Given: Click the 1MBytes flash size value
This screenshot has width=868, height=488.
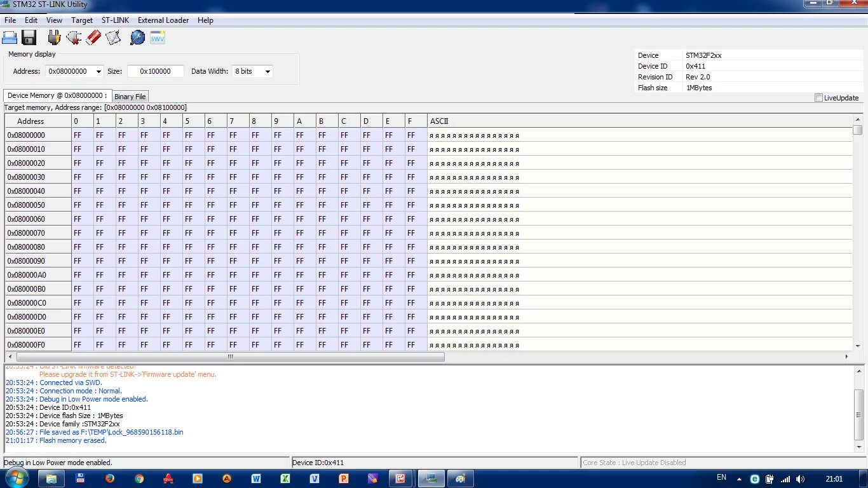Looking at the screenshot, I should (x=699, y=88).
